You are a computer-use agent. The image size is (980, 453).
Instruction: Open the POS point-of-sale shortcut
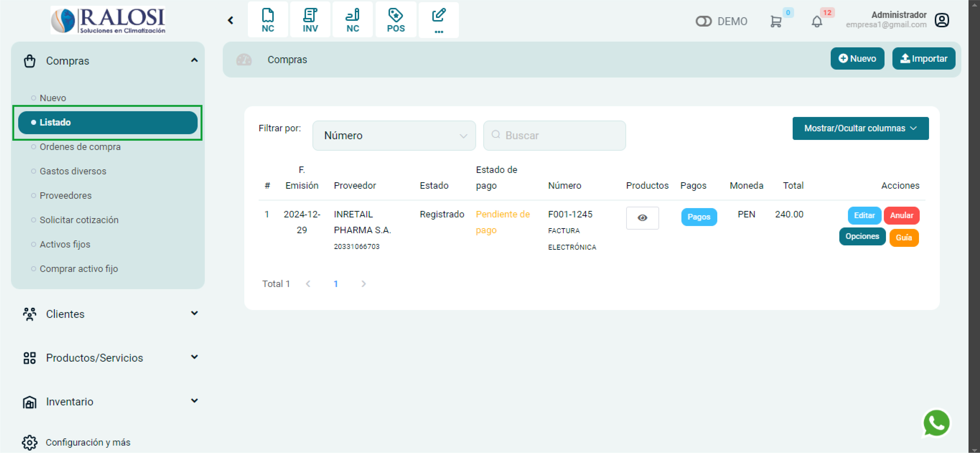click(x=396, y=20)
